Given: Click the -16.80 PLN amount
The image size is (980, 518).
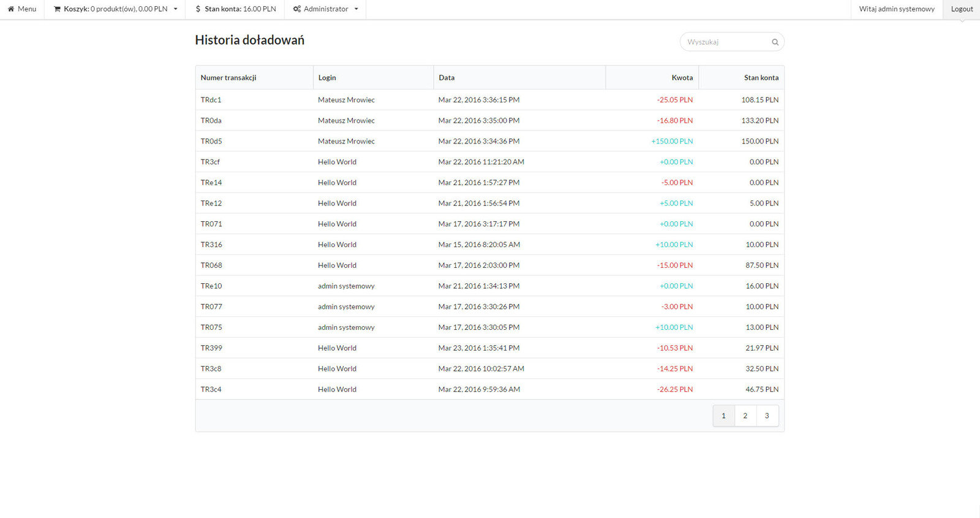Looking at the screenshot, I should (675, 121).
